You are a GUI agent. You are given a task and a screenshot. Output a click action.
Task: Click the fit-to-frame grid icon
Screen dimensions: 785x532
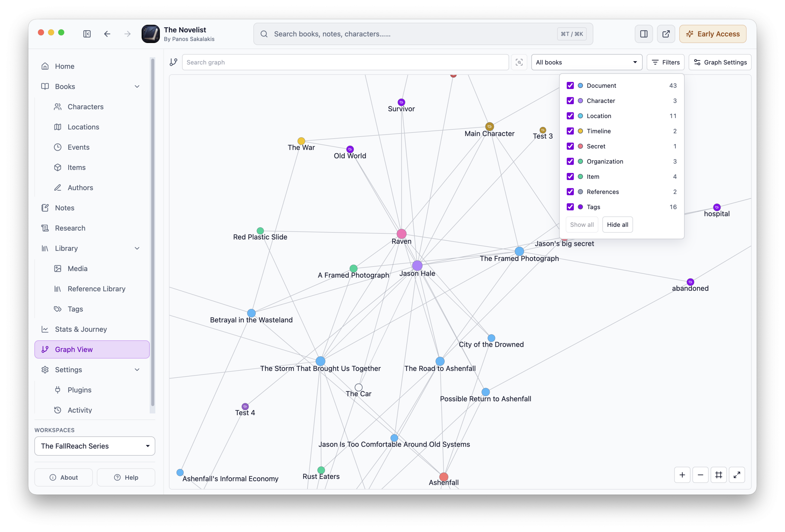click(718, 475)
